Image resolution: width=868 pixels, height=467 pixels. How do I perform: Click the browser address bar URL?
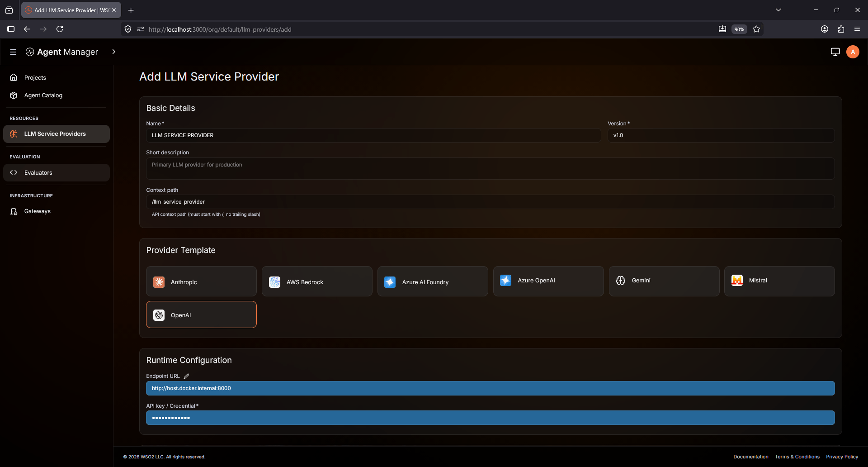pos(220,29)
